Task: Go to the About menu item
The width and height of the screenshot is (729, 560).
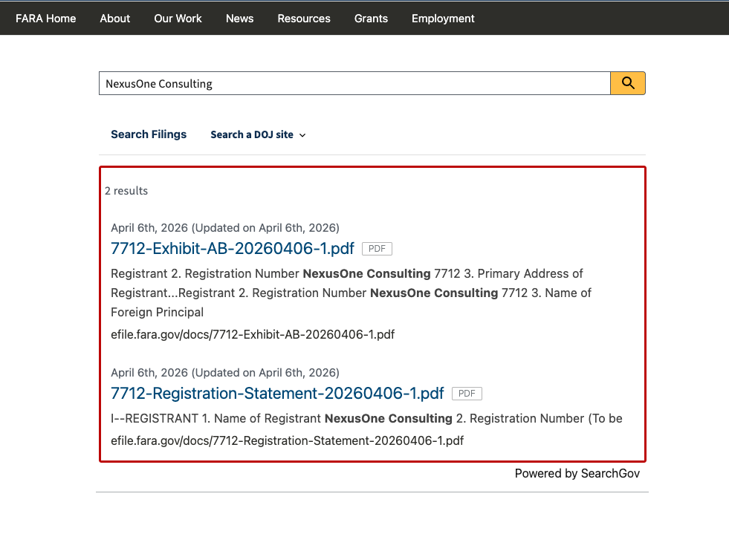Action: (x=115, y=19)
